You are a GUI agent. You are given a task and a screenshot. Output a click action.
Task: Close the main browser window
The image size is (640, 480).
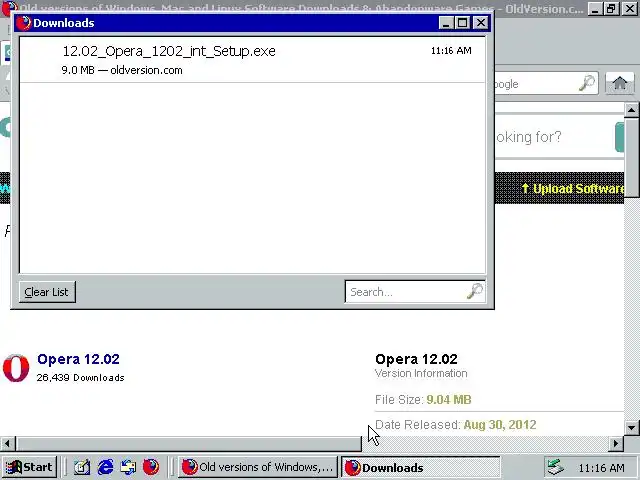click(630, 9)
